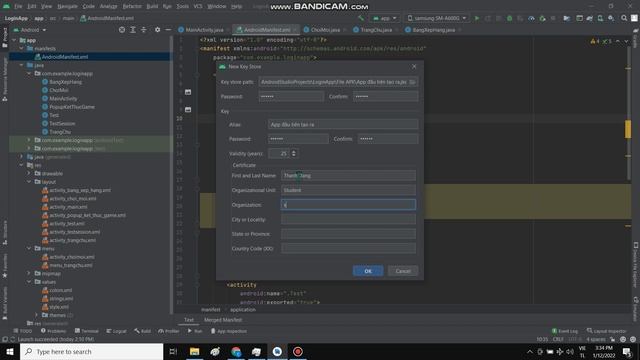640x360 pixels.
Task: Click the Country Code field
Action: point(348,249)
